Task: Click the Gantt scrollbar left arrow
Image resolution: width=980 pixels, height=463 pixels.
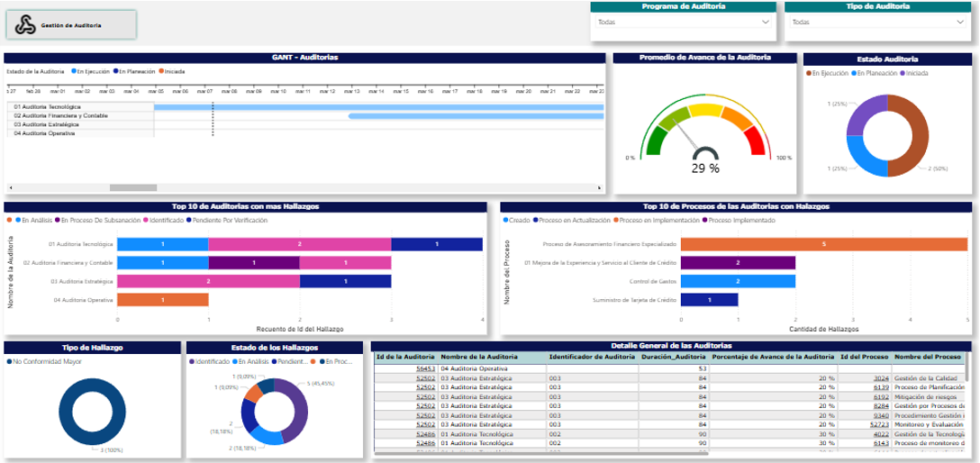Action: [9, 187]
